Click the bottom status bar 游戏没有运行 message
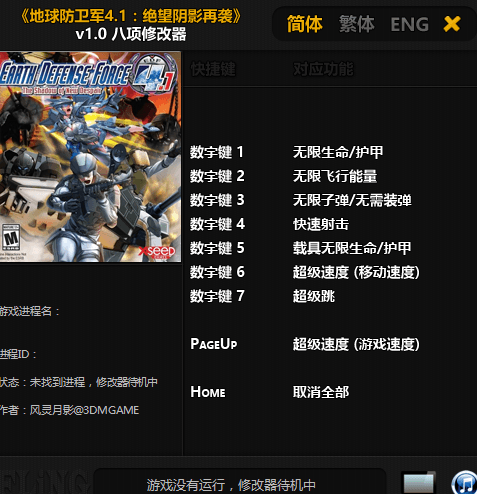 coord(231,485)
